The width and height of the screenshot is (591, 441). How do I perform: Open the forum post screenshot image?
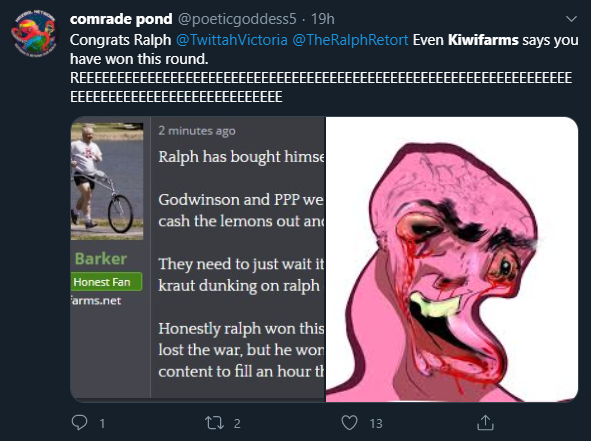pyautogui.click(x=198, y=259)
